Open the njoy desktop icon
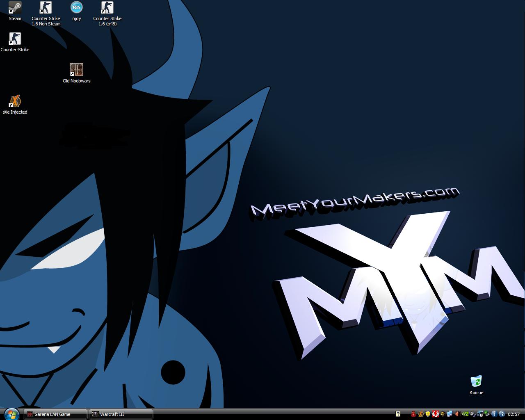The width and height of the screenshot is (525, 420). click(76, 11)
